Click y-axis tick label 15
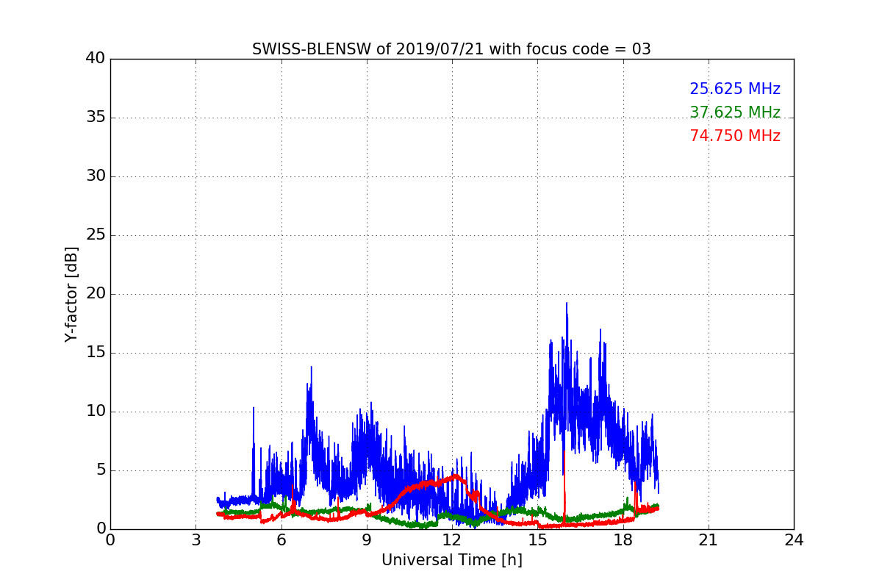 click(95, 353)
